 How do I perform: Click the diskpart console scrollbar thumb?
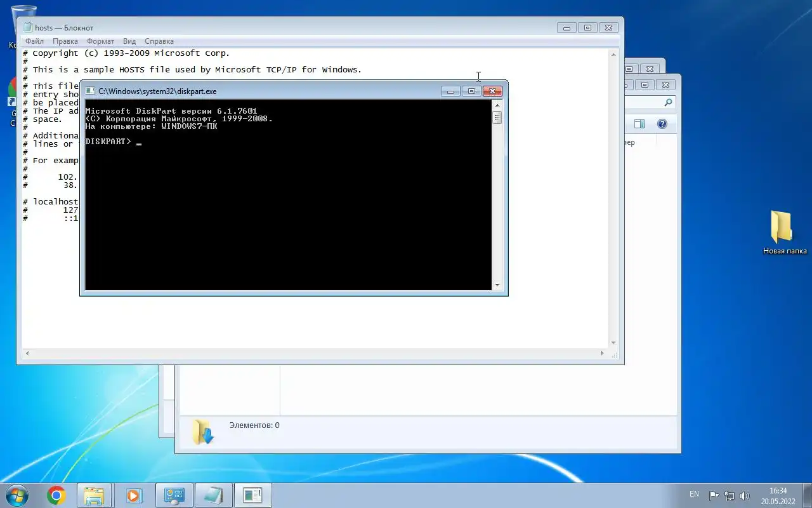click(497, 117)
